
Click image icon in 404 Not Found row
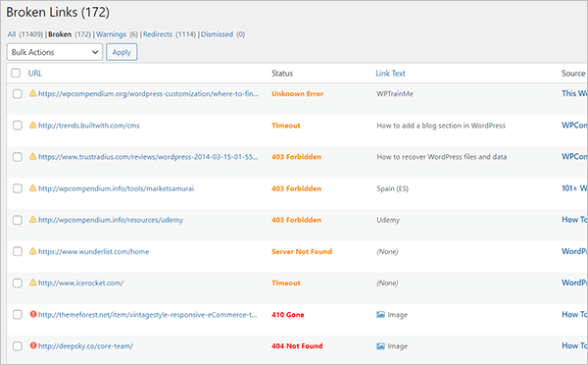380,346
